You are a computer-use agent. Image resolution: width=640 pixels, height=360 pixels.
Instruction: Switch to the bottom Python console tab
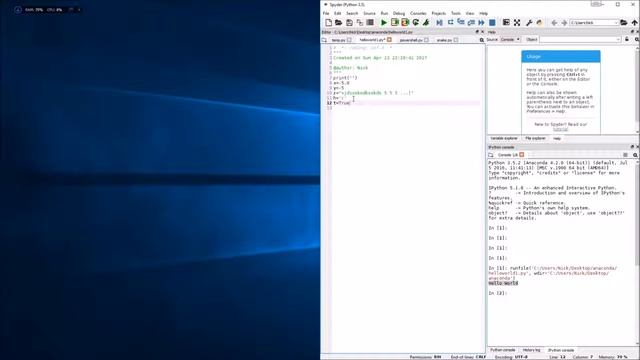click(x=502, y=350)
